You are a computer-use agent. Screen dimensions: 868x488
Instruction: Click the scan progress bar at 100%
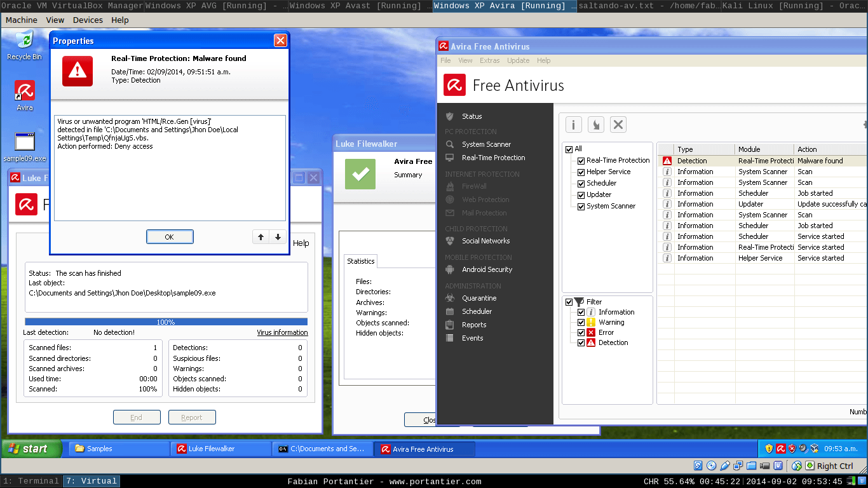pos(166,322)
